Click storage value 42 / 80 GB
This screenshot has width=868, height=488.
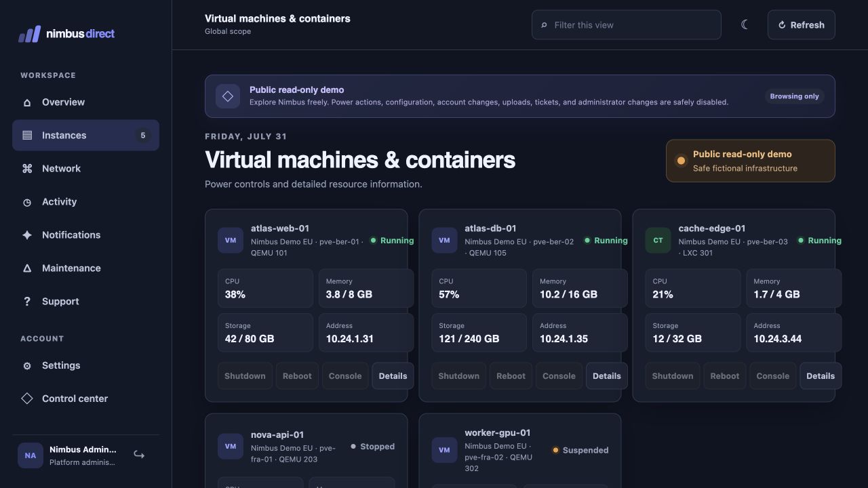250,339
